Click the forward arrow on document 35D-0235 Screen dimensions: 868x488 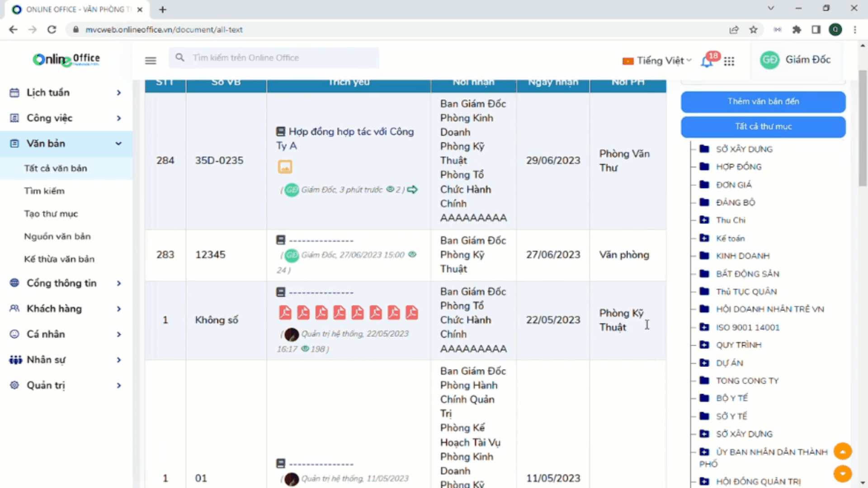coord(412,190)
